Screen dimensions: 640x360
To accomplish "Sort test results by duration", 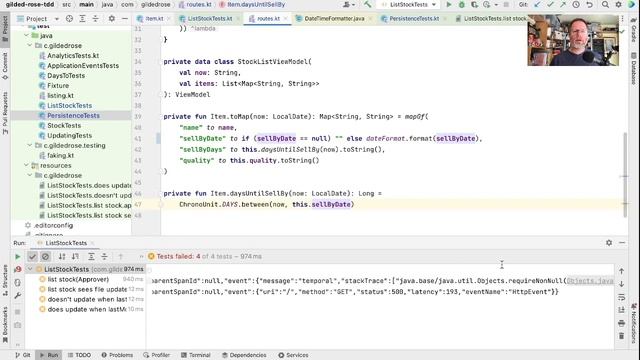I will pyautogui.click(x=75, y=257).
